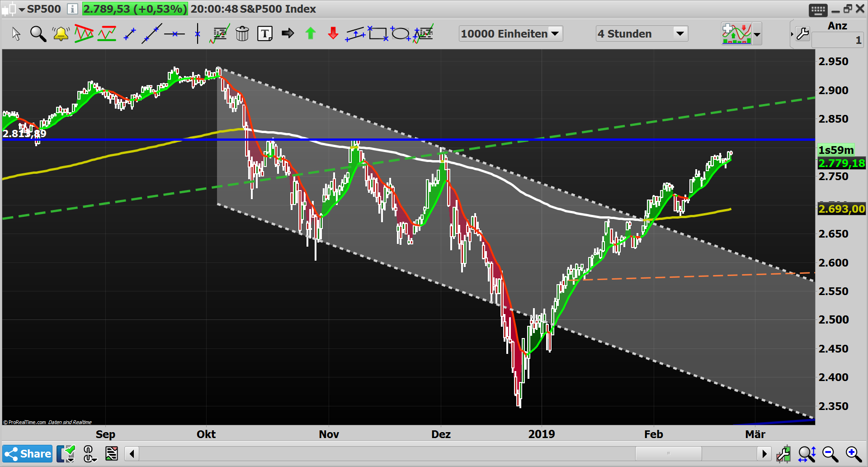Click the S&P500 Index title text
Image resolution: width=868 pixels, height=467 pixels.
click(x=278, y=9)
